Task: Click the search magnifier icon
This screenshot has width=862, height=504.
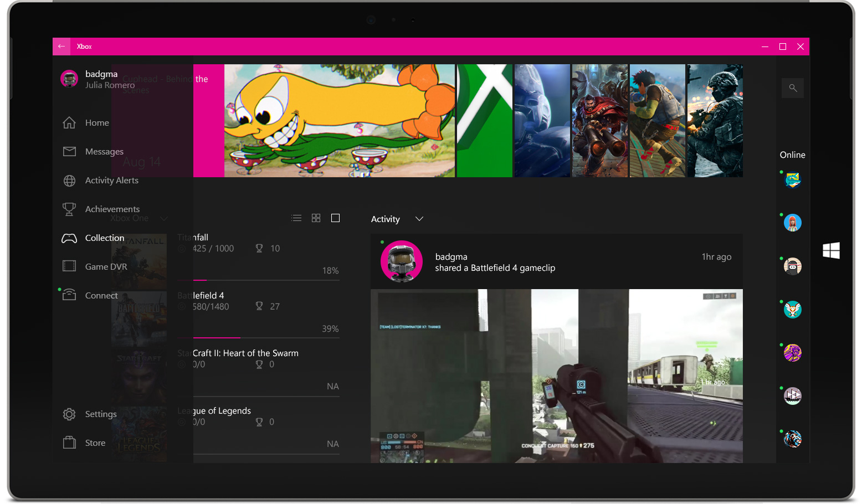Action: (x=793, y=88)
